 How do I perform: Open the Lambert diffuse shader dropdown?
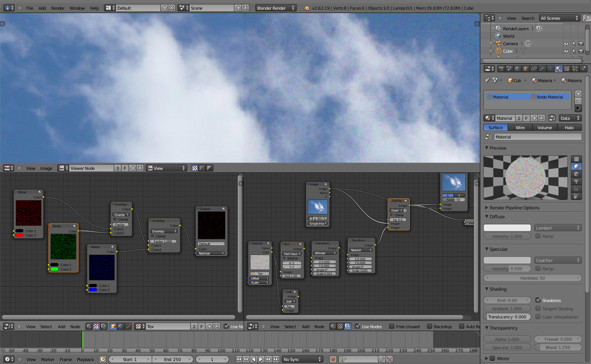tap(558, 228)
